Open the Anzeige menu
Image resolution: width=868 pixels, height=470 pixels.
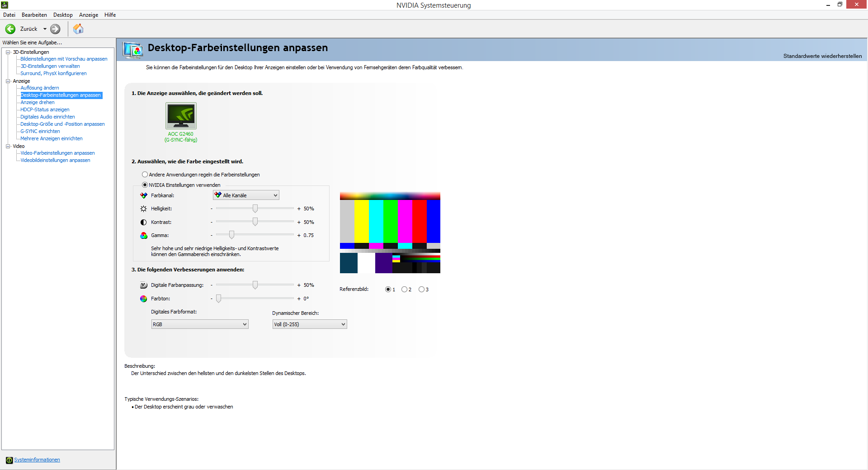tap(89, 15)
